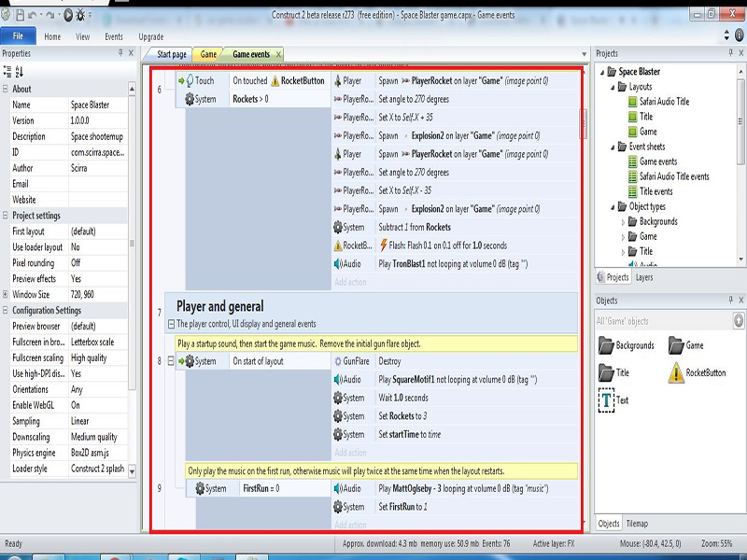The image size is (747, 560).
Task: Switch to the Layers panel tab
Action: (x=644, y=277)
